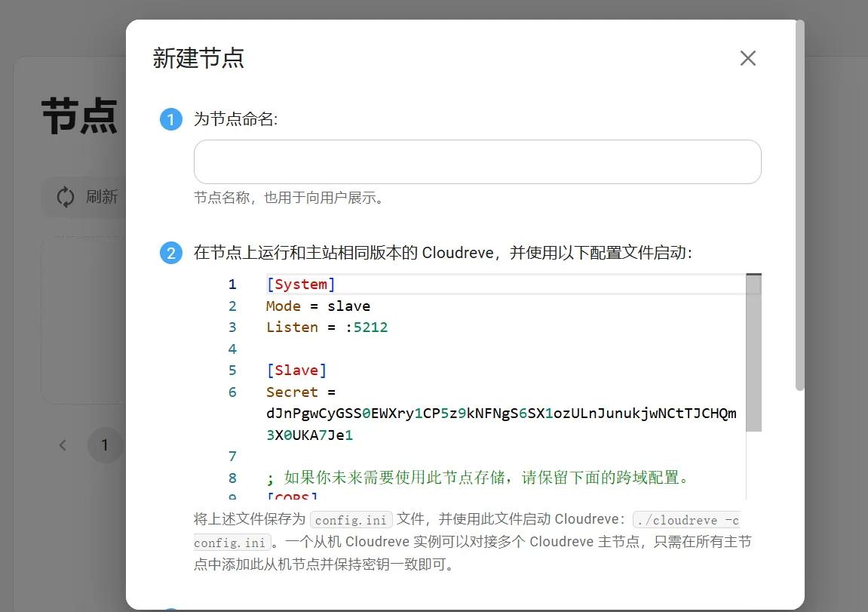The image size is (868, 612).
Task: Go to previous page using left chevron
Action: point(63,445)
